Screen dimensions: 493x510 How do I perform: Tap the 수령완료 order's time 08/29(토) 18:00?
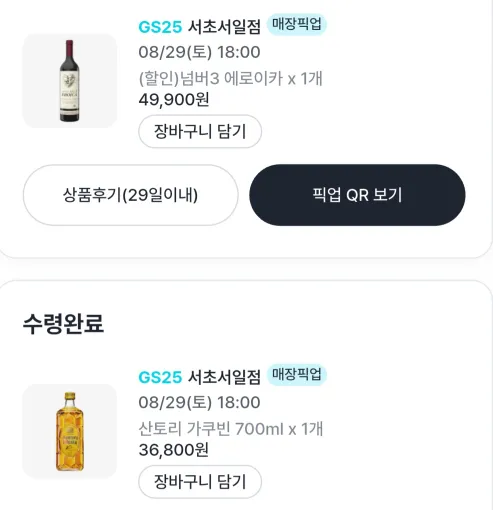(199, 403)
